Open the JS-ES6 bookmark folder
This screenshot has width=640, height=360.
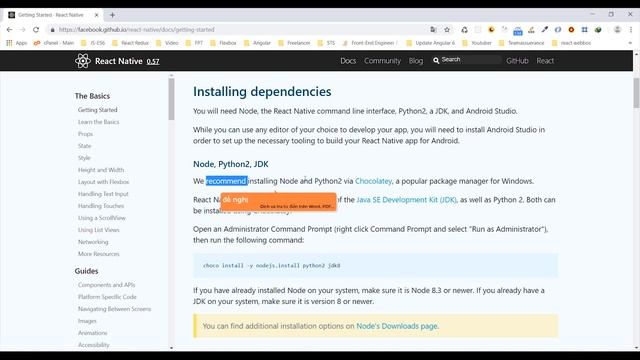pos(93,43)
